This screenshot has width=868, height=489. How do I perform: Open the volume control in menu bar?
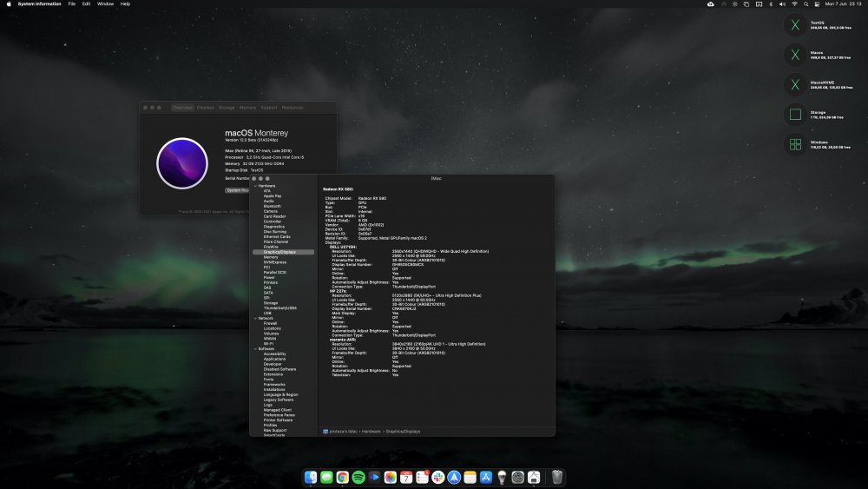tap(782, 3)
